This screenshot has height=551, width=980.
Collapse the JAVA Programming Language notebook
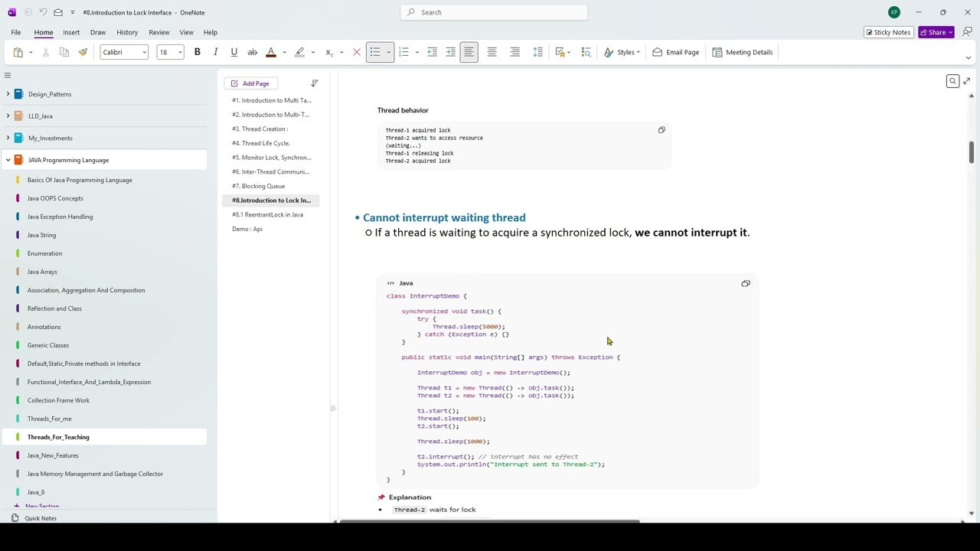tap(8, 160)
